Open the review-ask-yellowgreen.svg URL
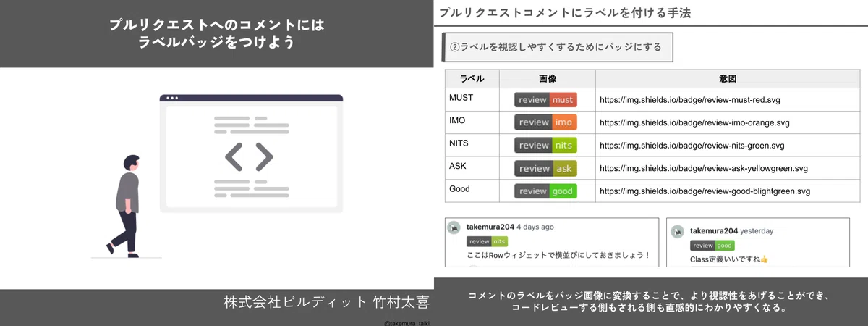This screenshot has height=326, width=868. click(x=704, y=169)
